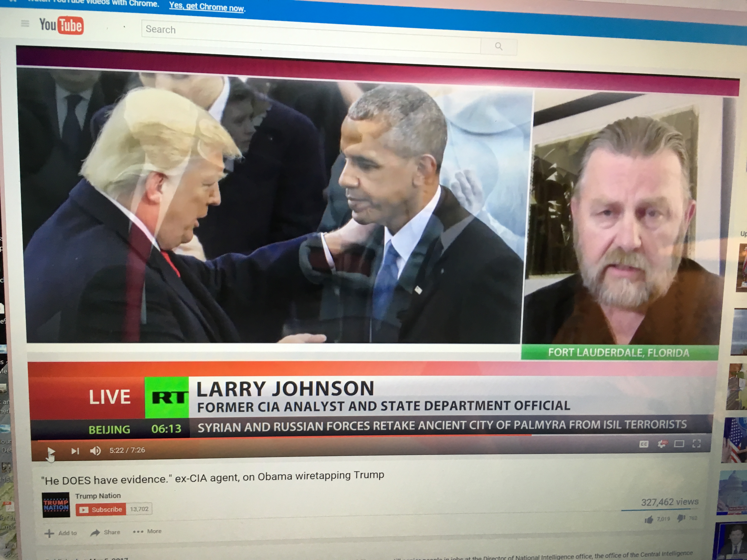
Task: Enter full screen mode
Action: click(x=696, y=443)
